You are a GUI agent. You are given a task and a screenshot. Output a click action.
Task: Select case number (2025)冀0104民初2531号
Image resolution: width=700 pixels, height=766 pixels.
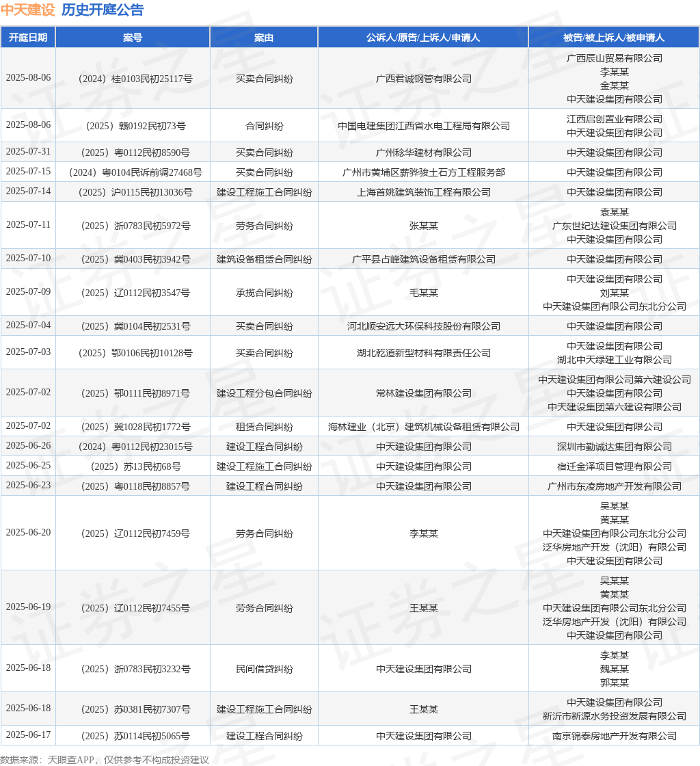[135, 326]
